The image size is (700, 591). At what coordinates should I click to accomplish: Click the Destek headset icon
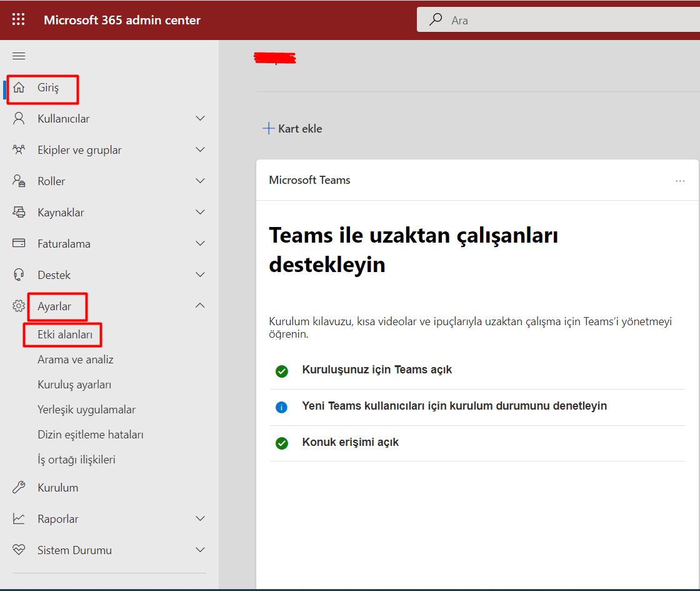19,275
